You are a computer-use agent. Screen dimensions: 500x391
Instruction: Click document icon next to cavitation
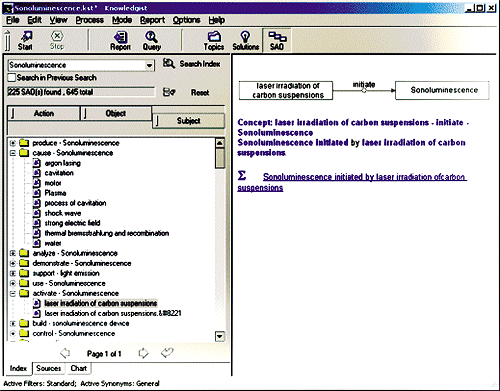click(37, 173)
